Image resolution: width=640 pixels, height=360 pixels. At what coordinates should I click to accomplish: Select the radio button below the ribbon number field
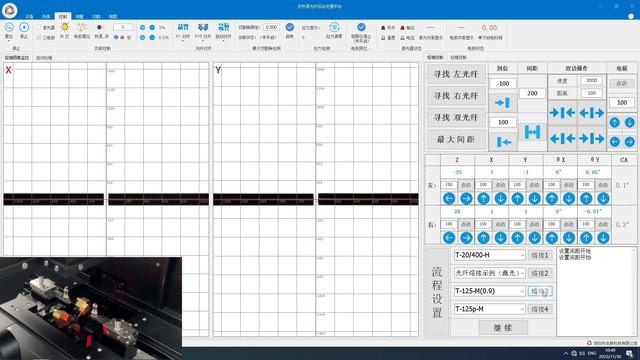click(116, 37)
